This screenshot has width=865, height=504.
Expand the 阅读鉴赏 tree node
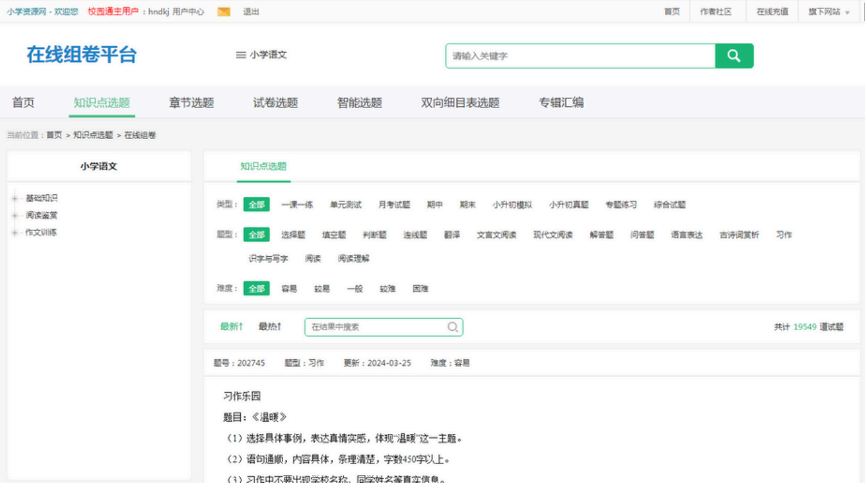[15, 216]
